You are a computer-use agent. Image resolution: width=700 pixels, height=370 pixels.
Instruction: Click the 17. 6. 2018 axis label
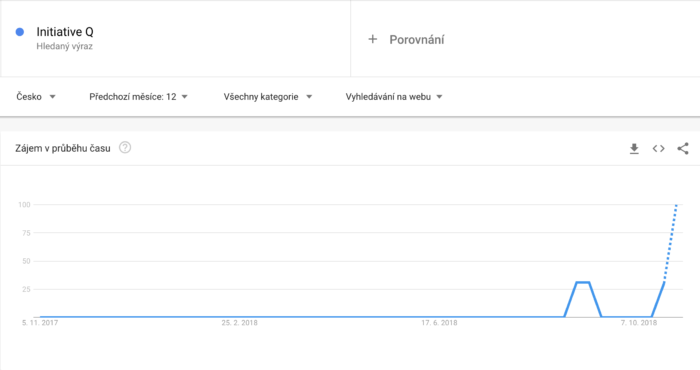coord(439,323)
